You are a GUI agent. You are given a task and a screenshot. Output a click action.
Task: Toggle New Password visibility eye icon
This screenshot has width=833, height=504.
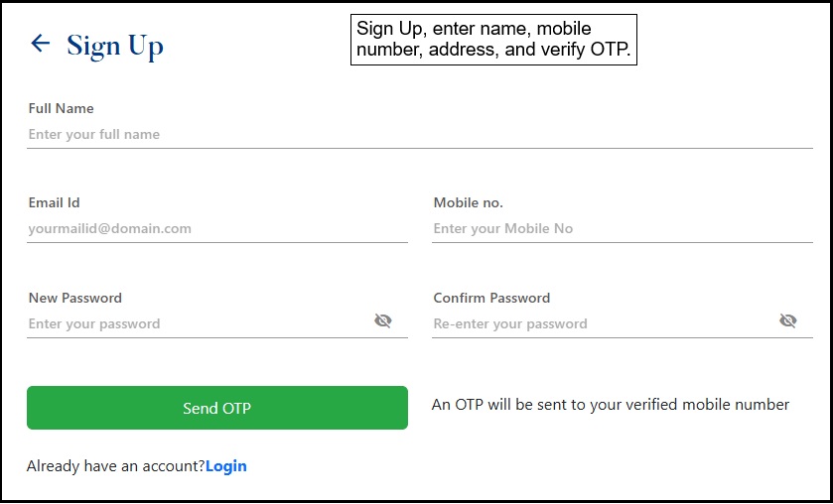point(383,320)
